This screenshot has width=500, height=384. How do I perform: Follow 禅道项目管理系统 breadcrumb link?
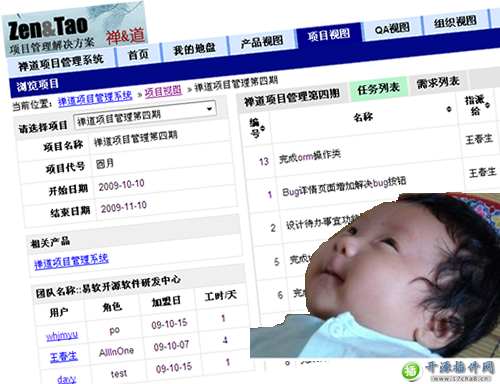click(x=95, y=98)
